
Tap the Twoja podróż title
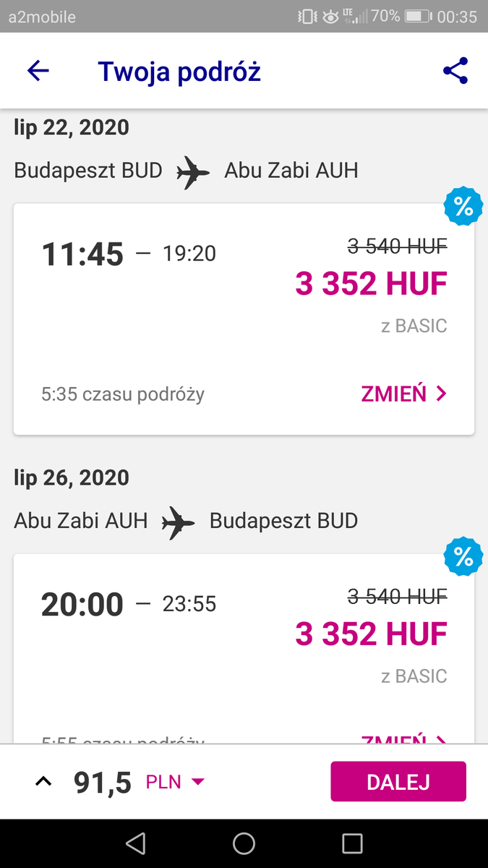(x=179, y=72)
